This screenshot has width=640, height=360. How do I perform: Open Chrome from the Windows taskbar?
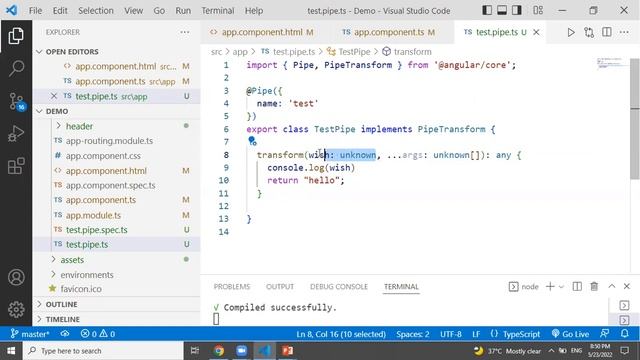[x=219, y=351]
